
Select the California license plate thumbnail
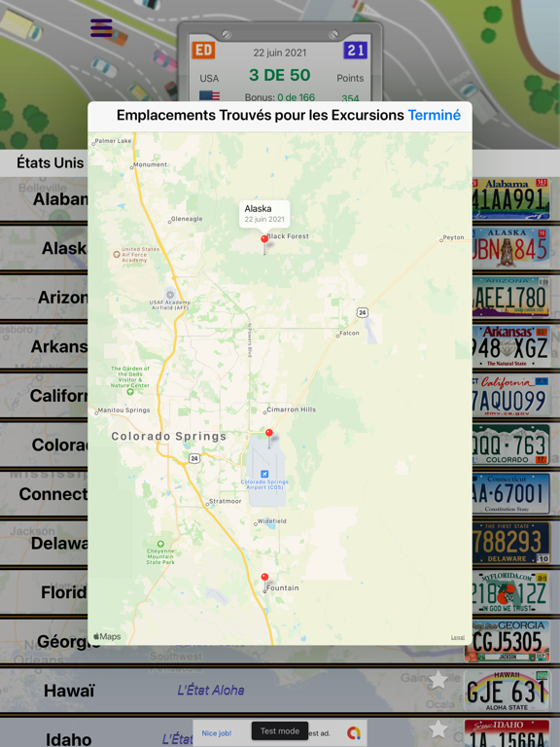point(510,396)
